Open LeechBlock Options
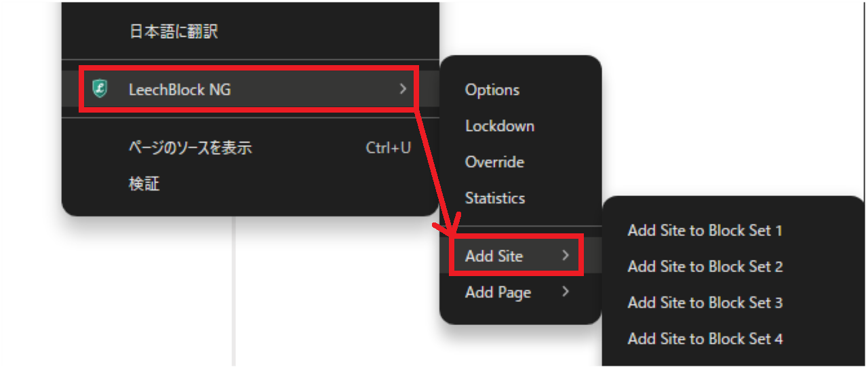This screenshot has width=868, height=369. pyautogui.click(x=492, y=90)
